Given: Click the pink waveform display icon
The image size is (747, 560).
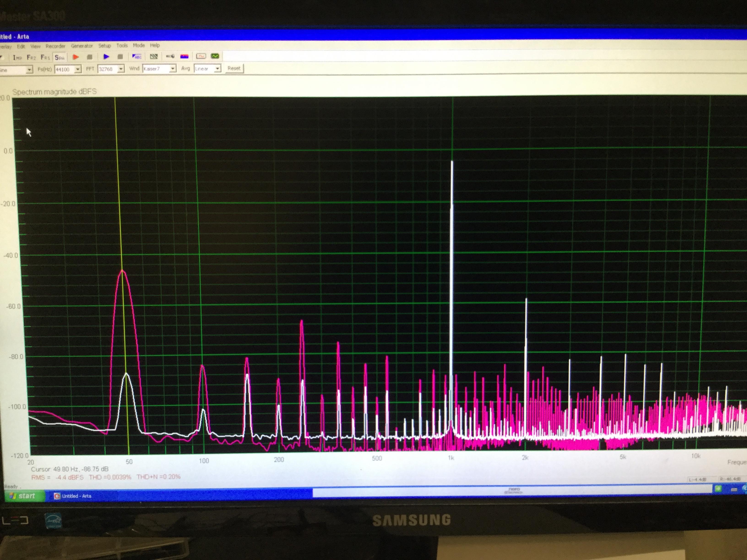Looking at the screenshot, I should point(201,56).
